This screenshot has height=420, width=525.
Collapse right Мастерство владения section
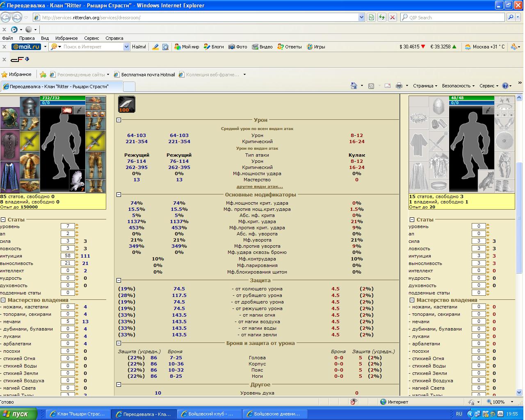coord(412,300)
